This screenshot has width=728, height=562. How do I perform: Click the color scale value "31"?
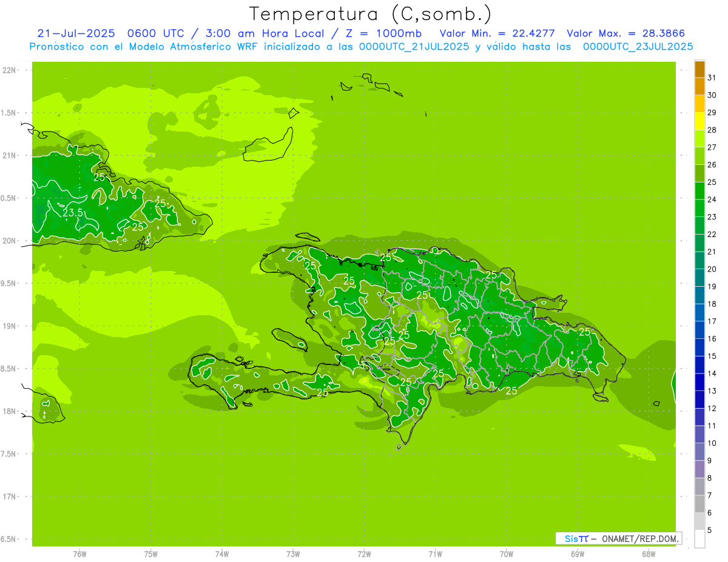[712, 78]
